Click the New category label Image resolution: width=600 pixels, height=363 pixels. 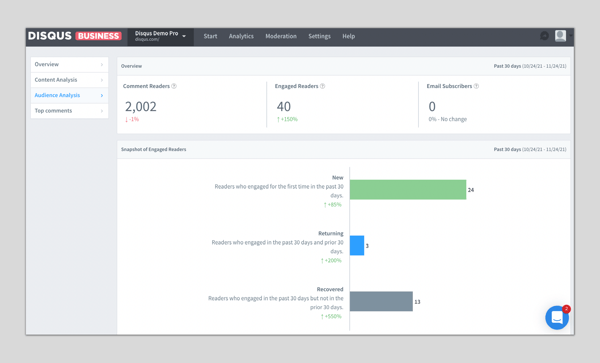pyautogui.click(x=338, y=177)
